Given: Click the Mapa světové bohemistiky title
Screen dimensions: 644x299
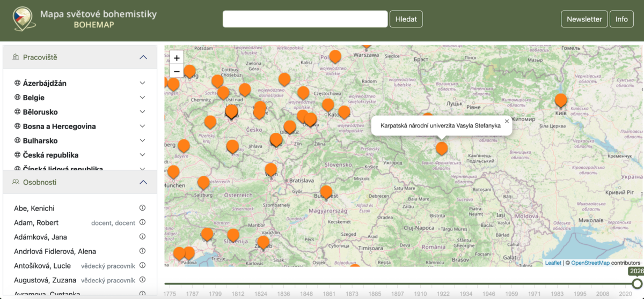Looking at the screenshot, I should [98, 14].
